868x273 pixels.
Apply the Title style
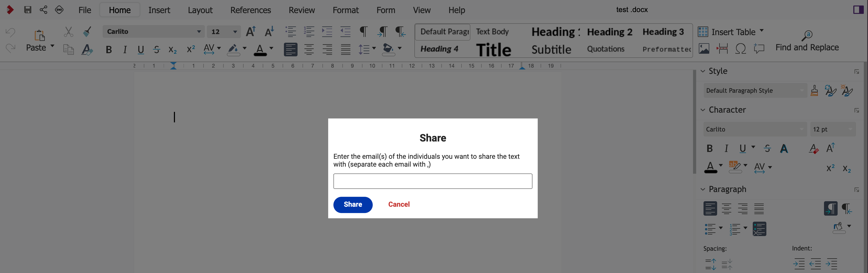coord(493,50)
